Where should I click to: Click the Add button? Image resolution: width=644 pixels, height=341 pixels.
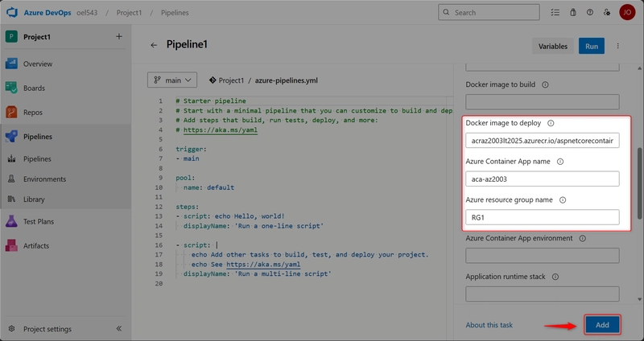pyautogui.click(x=602, y=325)
